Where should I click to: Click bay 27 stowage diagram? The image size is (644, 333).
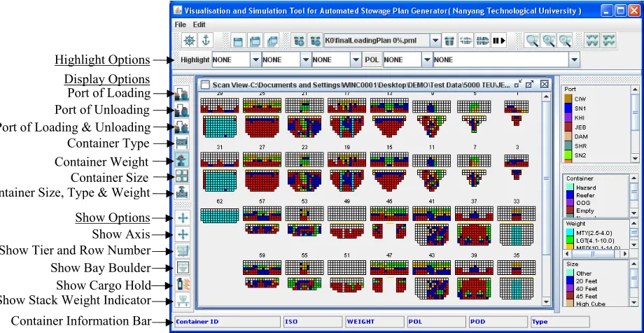[x=262, y=171]
